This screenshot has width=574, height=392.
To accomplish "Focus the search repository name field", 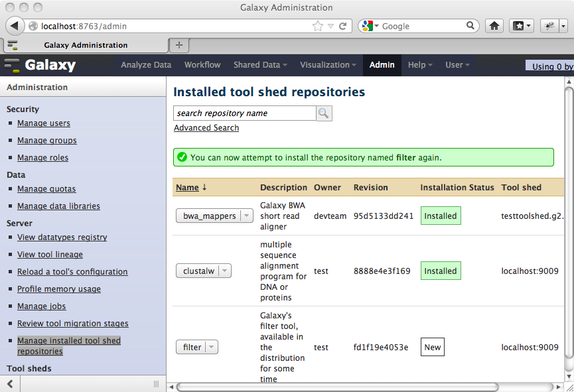I will (x=245, y=113).
